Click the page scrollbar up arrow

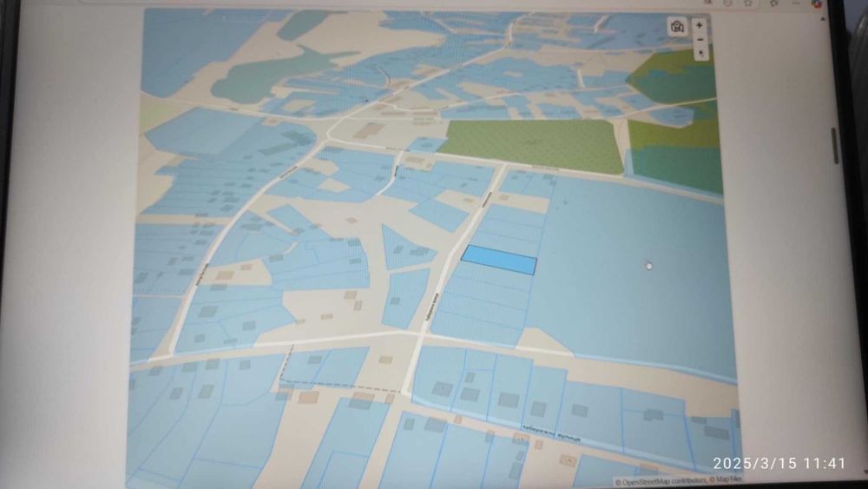coord(823,19)
